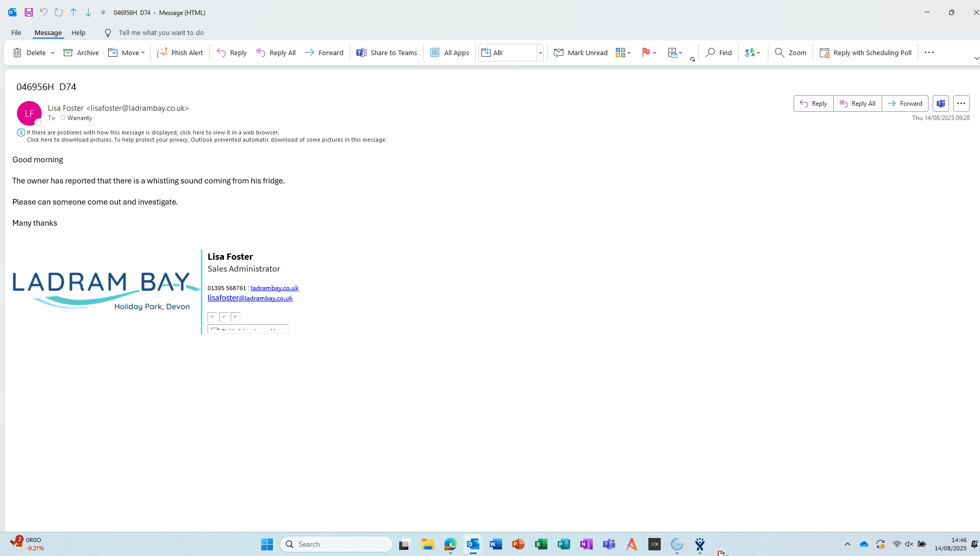Click the Phish Alert icon in ribbon

pos(162,53)
